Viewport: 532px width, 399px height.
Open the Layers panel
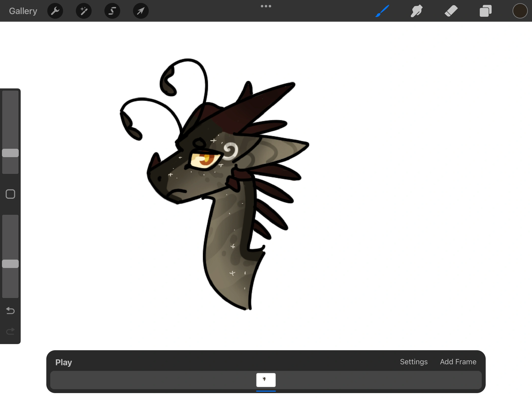(x=486, y=11)
